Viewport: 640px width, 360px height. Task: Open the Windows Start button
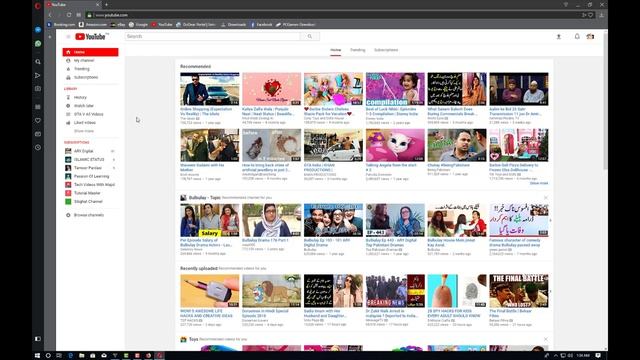coord(37,356)
